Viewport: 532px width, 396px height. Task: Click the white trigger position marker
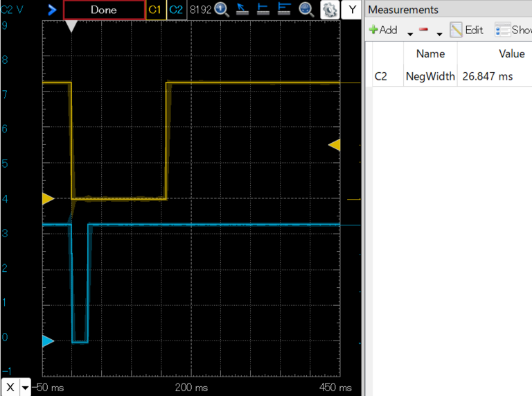point(71,26)
